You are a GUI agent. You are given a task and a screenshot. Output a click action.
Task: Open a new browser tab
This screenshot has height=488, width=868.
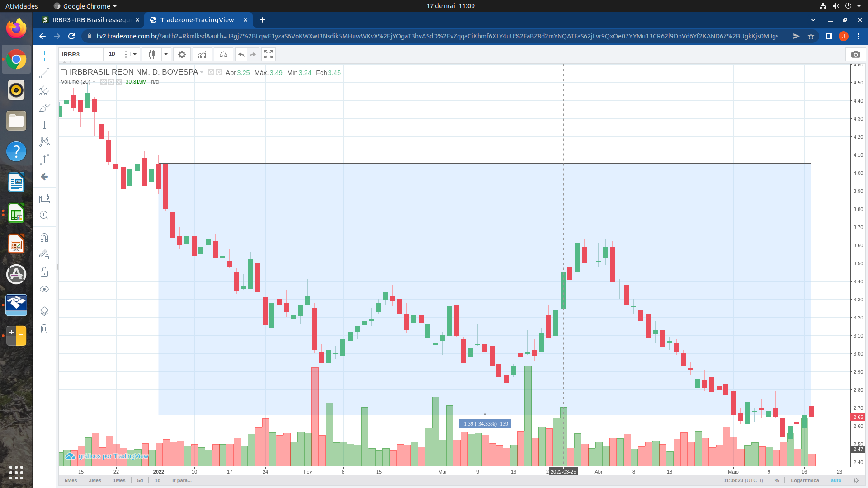click(263, 20)
